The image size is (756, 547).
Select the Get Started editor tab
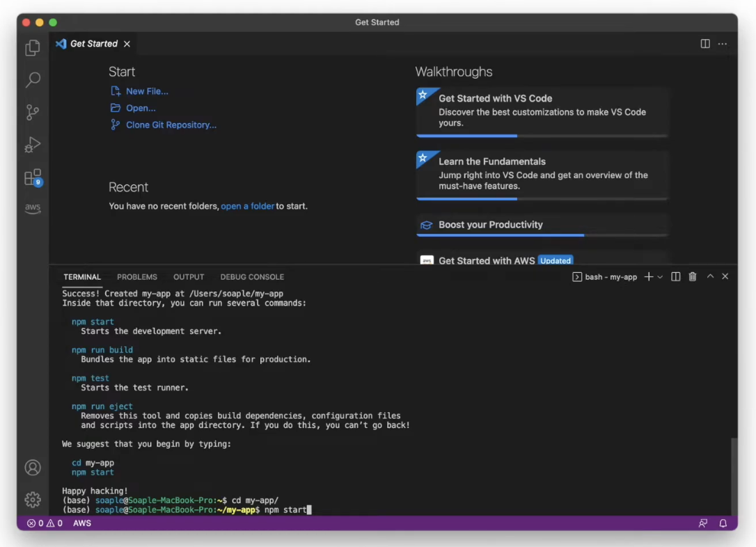tap(93, 44)
